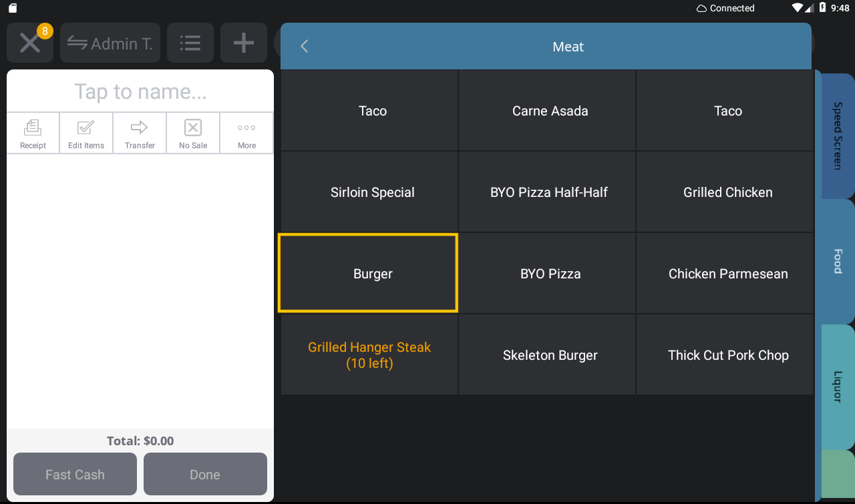Viewport: 855px width, 504px height.
Task: Switch to the Speed Screen tab
Action: [838, 136]
